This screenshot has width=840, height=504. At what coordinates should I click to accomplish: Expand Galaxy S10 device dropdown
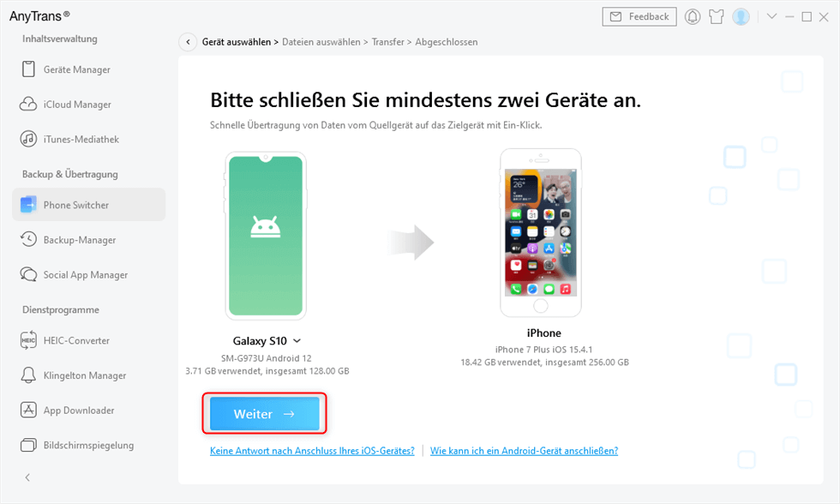(297, 340)
